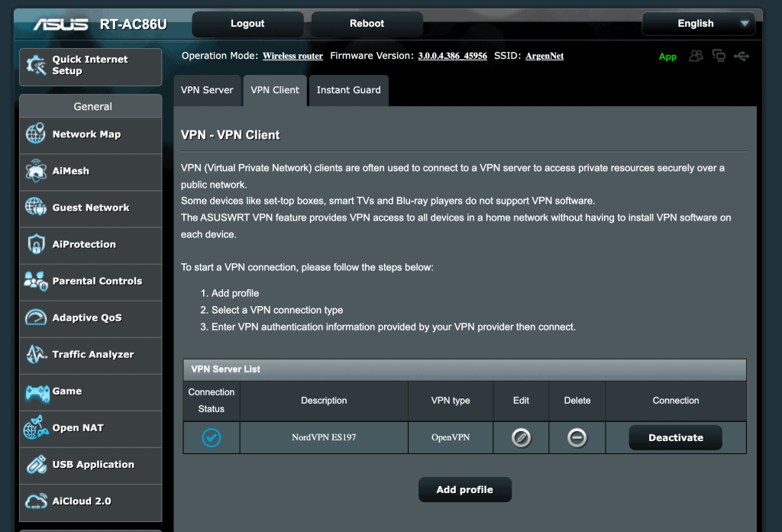This screenshot has height=532, width=782.
Task: Click the connection status checkmark icon
Action: click(212, 438)
